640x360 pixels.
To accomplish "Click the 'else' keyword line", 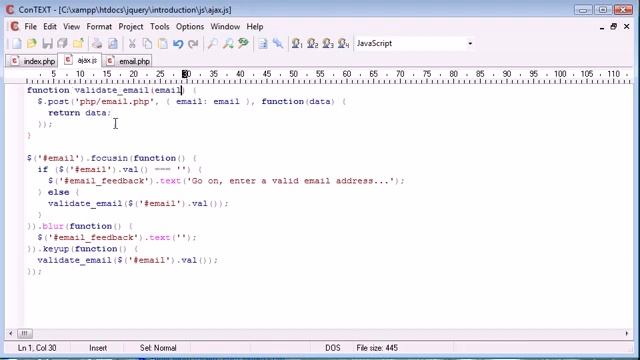I will [58, 192].
